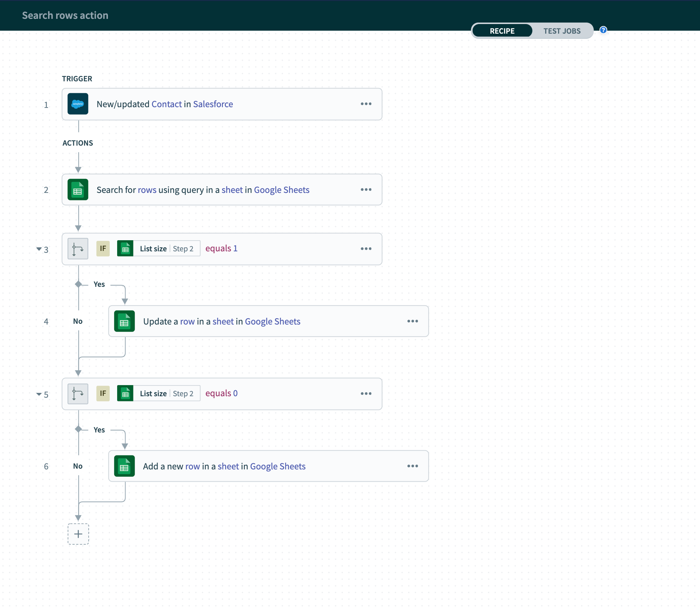The image size is (700, 608).
Task: Add a new step with the plus button
Action: pyautogui.click(x=78, y=534)
